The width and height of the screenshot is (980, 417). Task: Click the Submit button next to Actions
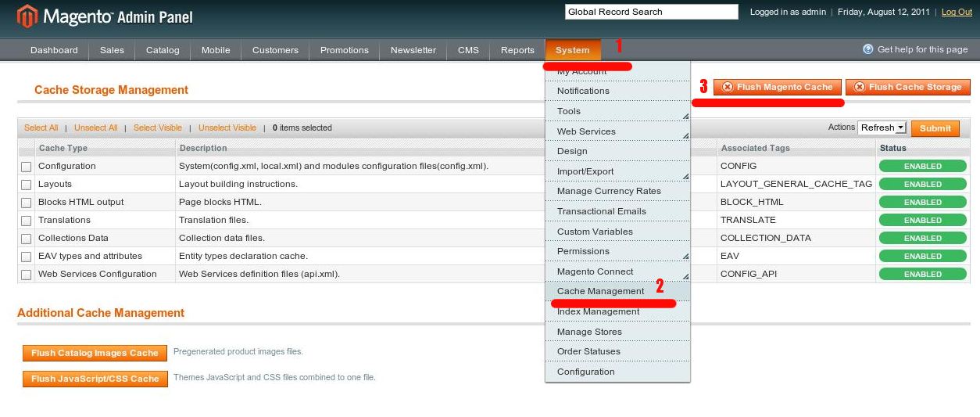pyautogui.click(x=935, y=128)
